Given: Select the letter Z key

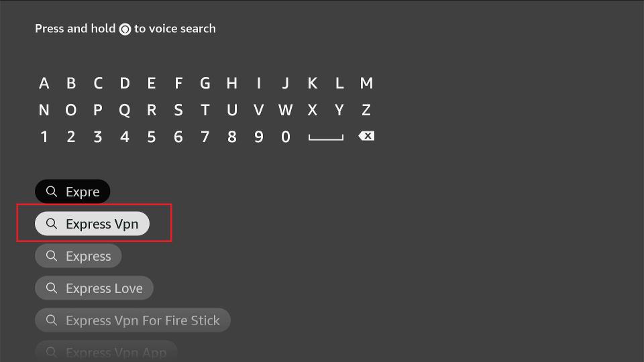Looking at the screenshot, I should (x=366, y=110).
